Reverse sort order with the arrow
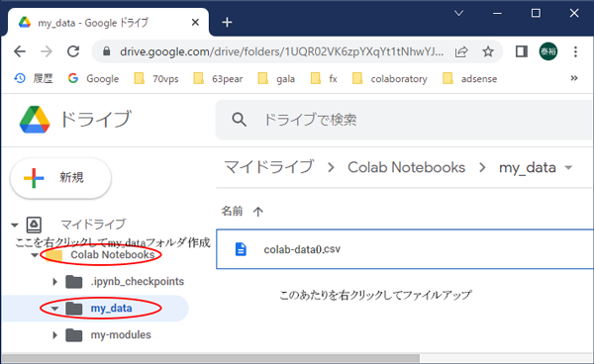This screenshot has width=594, height=364. (258, 211)
